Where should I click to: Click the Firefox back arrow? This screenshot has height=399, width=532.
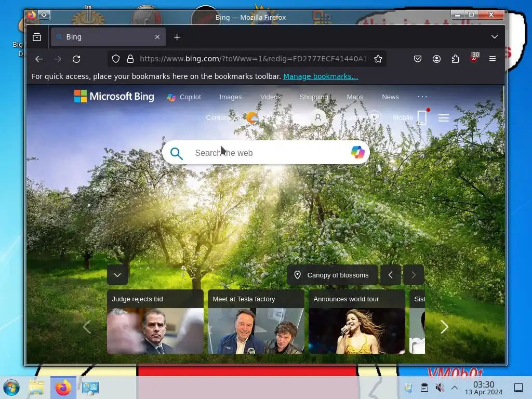tap(39, 59)
